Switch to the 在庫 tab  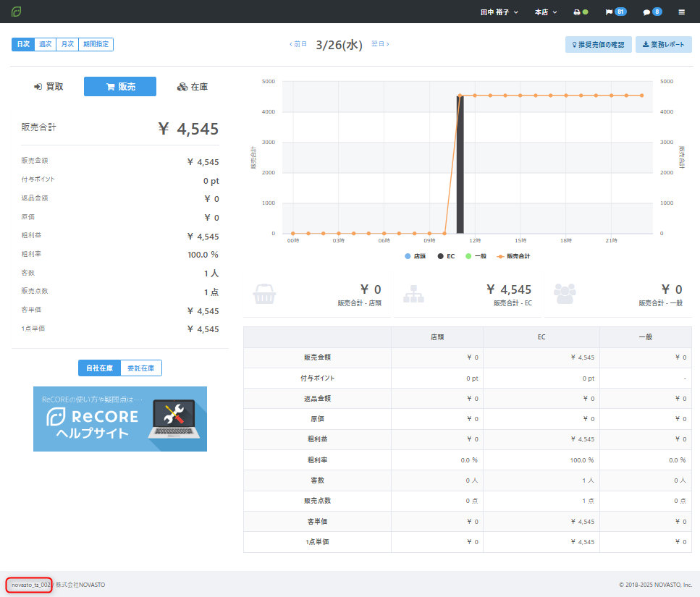pyautogui.click(x=193, y=87)
